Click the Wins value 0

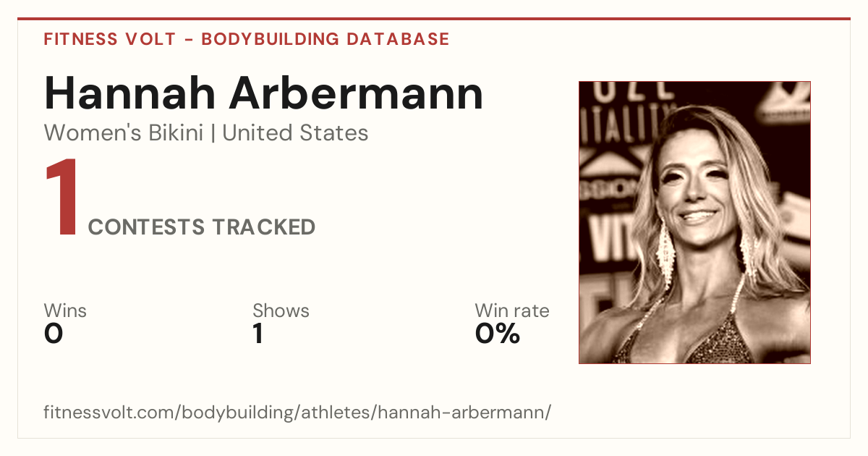(54, 334)
